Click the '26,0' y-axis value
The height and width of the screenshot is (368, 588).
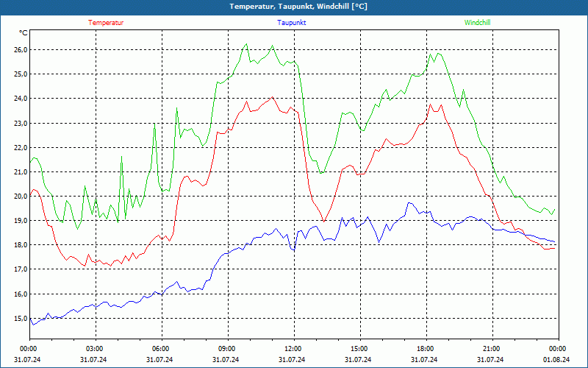point(21,50)
